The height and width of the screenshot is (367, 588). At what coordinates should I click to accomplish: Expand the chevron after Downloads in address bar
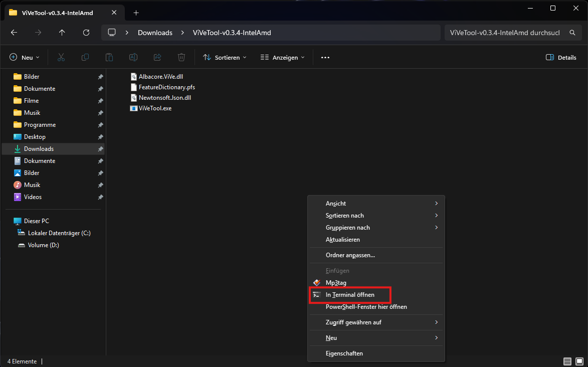click(x=182, y=33)
